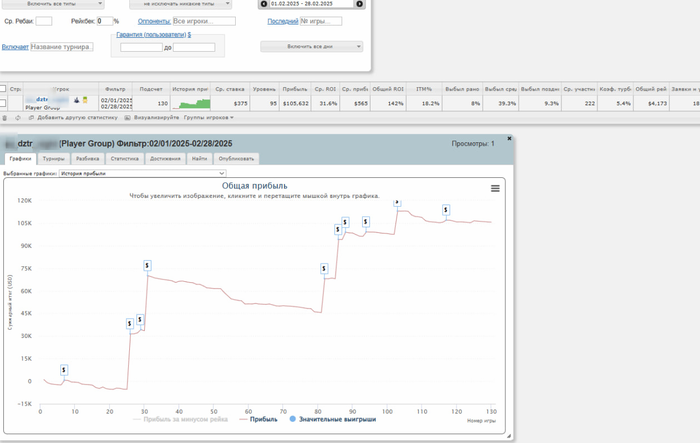Open the 'Включить все дни' dropdown

click(x=312, y=46)
